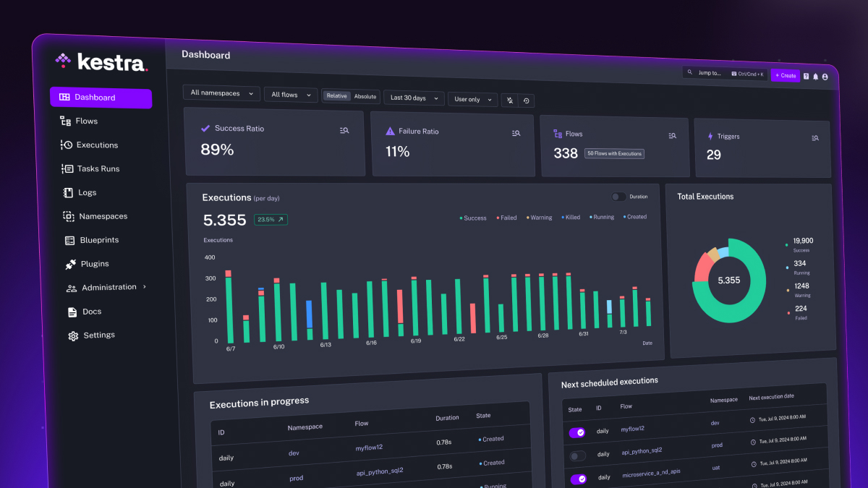Open the help question mark icon
Viewport: 868px width, 488px height.
click(805, 75)
